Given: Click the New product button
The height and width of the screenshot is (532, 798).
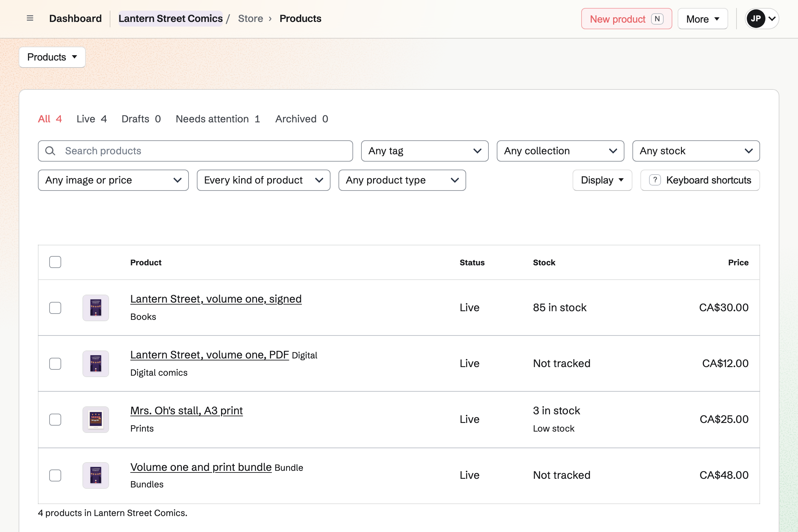Looking at the screenshot, I should click(x=626, y=19).
